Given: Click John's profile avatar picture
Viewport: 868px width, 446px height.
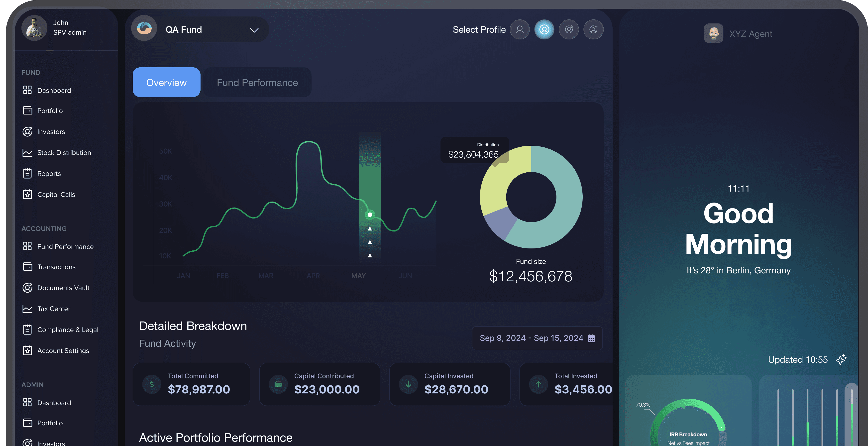Looking at the screenshot, I should tap(34, 28).
